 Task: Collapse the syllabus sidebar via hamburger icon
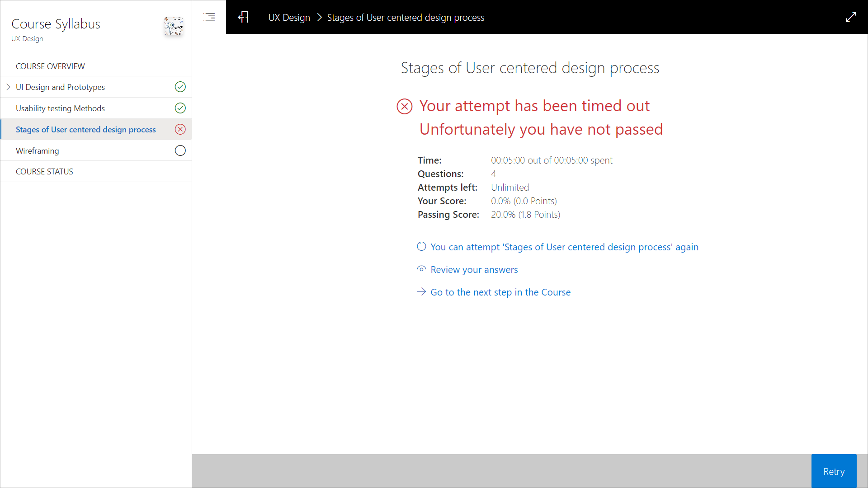click(x=209, y=17)
